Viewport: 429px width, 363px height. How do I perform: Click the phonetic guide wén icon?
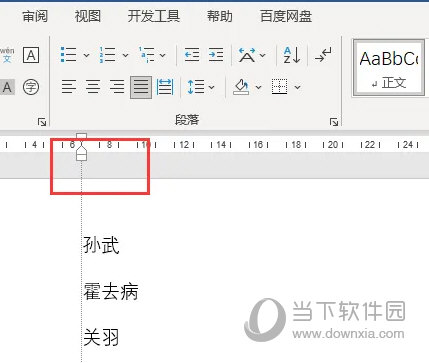point(7,55)
